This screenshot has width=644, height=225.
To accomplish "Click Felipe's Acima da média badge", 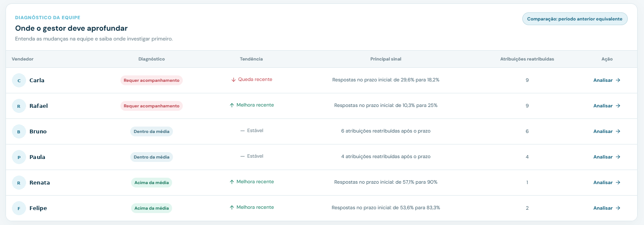I will tap(152, 208).
